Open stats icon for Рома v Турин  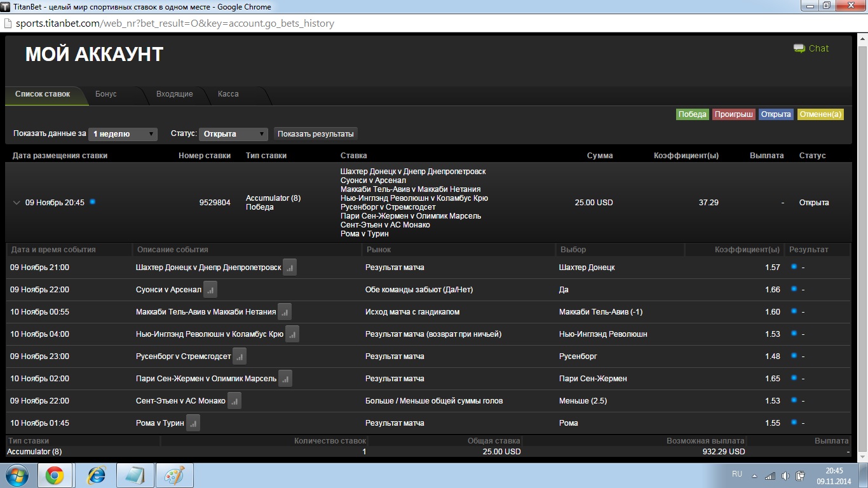click(193, 423)
